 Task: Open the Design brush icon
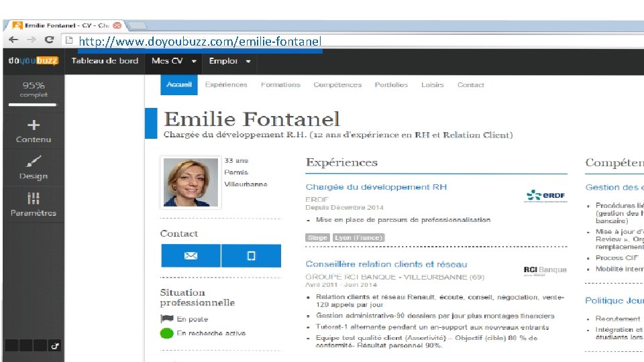(x=34, y=162)
